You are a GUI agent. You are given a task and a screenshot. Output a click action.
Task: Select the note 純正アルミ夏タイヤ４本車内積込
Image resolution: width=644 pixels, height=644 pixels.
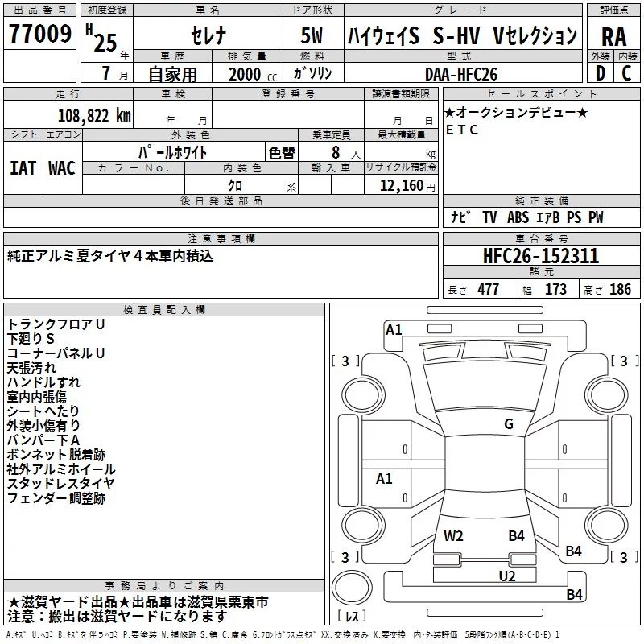click(x=110, y=256)
